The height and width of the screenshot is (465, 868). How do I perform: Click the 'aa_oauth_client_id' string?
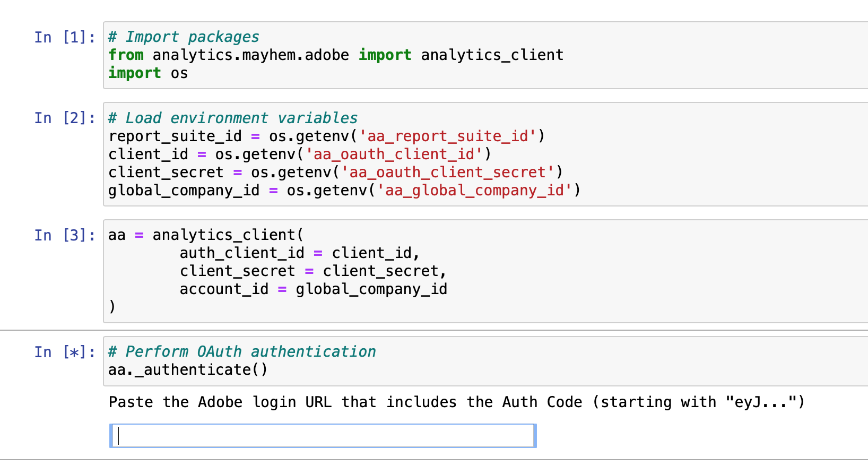pos(394,154)
